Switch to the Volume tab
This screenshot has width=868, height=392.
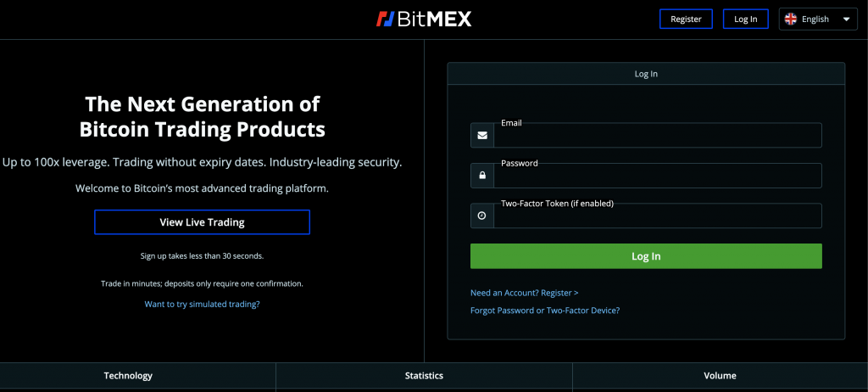click(721, 376)
